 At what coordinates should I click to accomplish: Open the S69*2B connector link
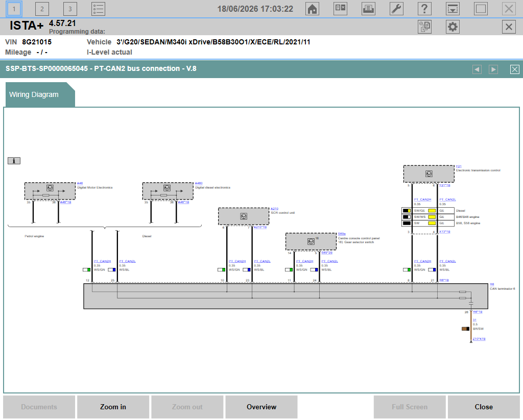point(327,253)
